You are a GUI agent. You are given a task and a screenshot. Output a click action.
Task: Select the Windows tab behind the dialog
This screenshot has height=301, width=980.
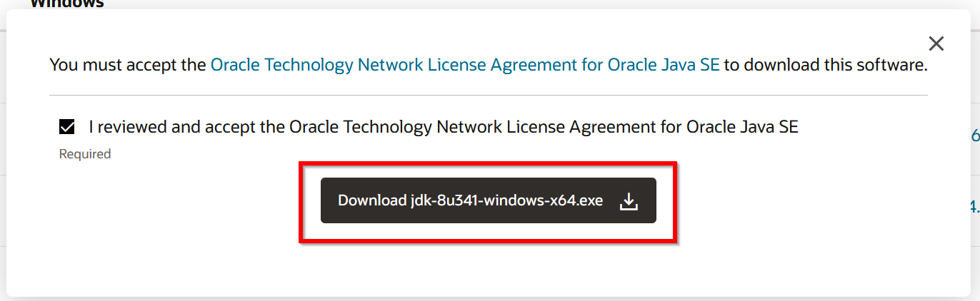click(x=67, y=4)
